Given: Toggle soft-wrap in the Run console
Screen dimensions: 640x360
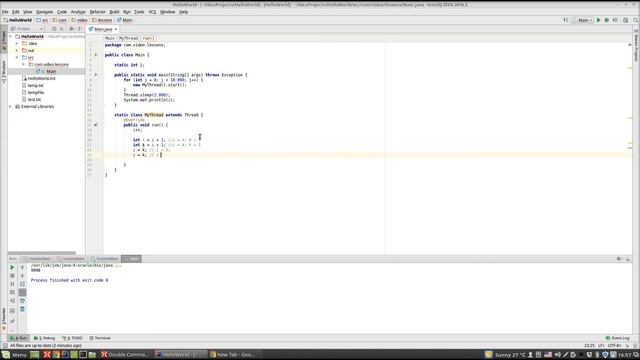Looking at the screenshot, I should coord(22,284).
